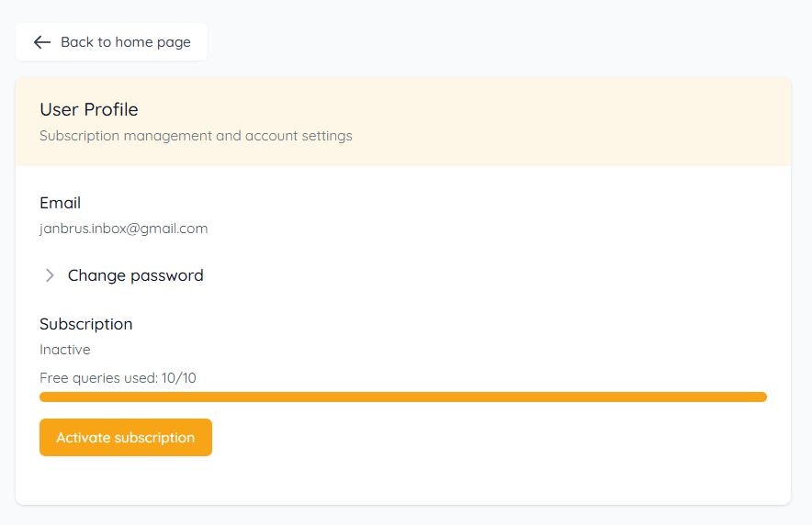This screenshot has width=812, height=525.
Task: Click empty white space beneath Activate subscription
Action: (403, 480)
